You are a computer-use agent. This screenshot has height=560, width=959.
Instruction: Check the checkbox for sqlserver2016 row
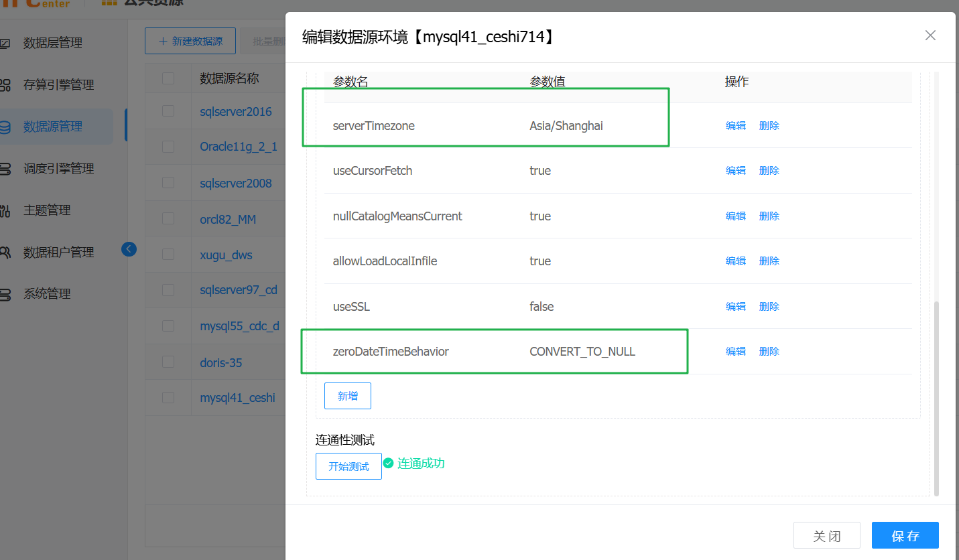click(168, 111)
